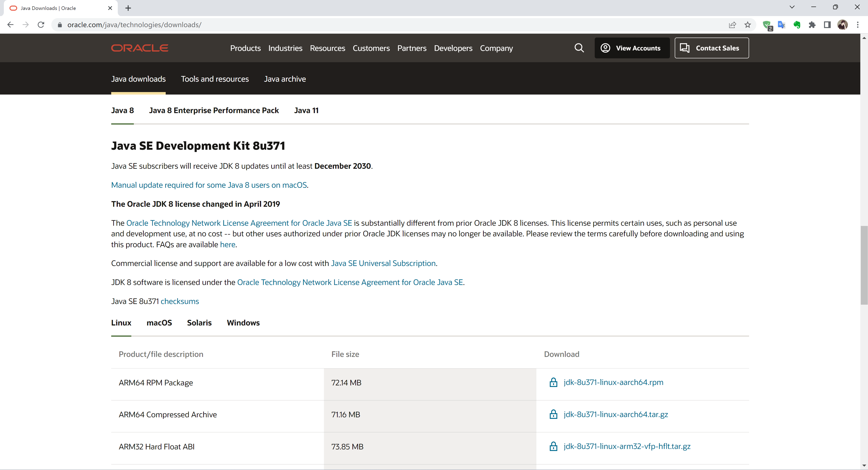This screenshot has width=868, height=470.
Task: Click the View Accounts button
Action: (x=632, y=48)
